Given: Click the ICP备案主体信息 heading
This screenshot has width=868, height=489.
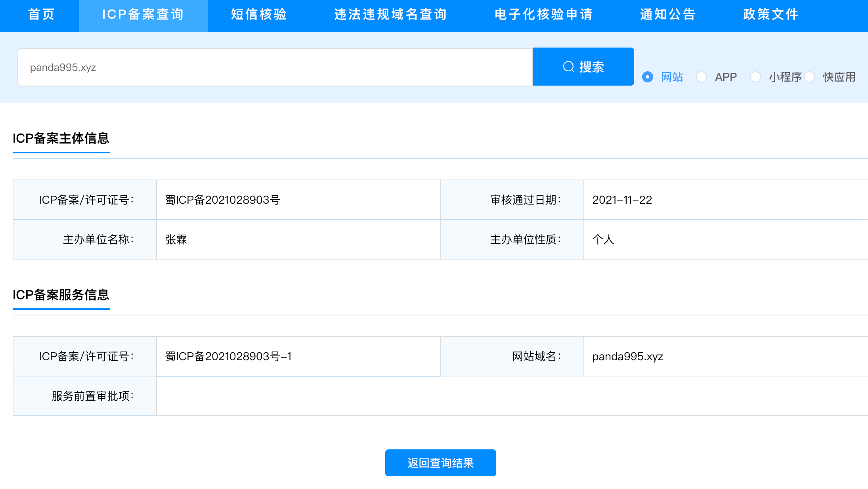Looking at the screenshot, I should tap(61, 139).
